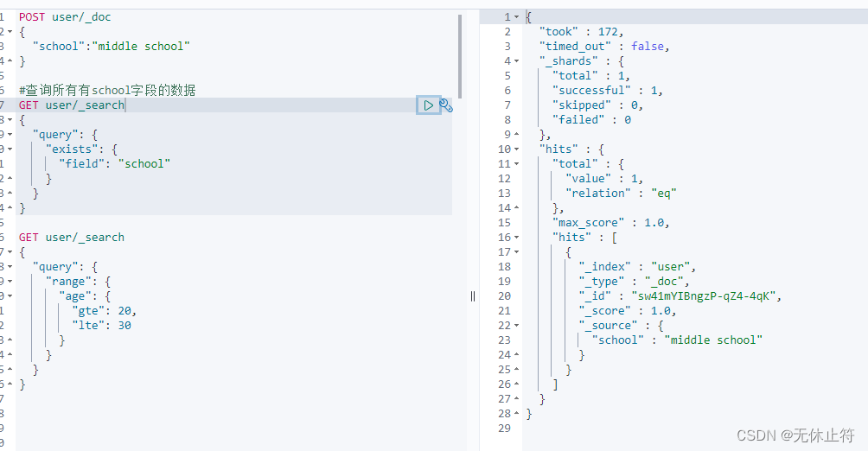
Task: Collapse the "_shards" block in the response
Action: pyautogui.click(x=517, y=61)
